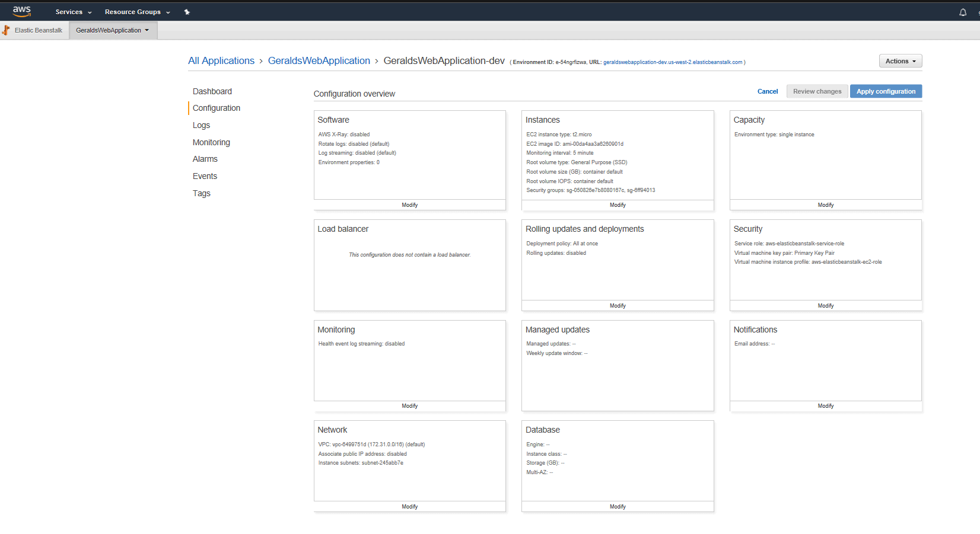Screen dimensions: 980x534
Task: Click Health event log streaming text
Action: tap(361, 344)
